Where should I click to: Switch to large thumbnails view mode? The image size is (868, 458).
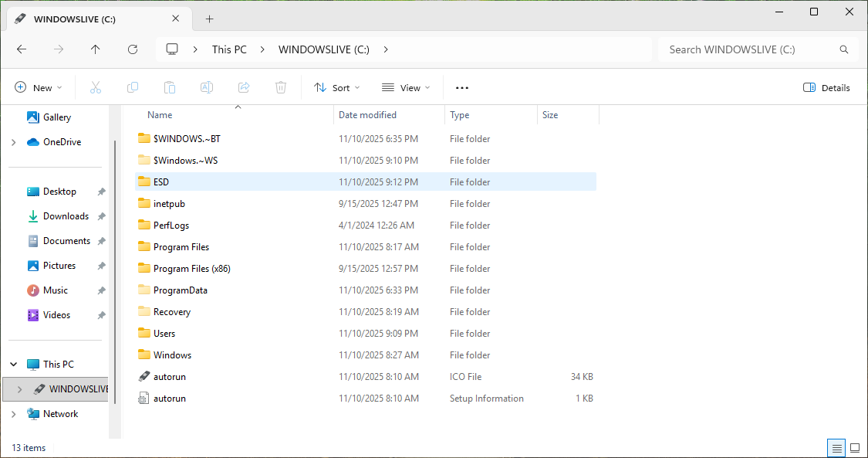tap(855, 448)
